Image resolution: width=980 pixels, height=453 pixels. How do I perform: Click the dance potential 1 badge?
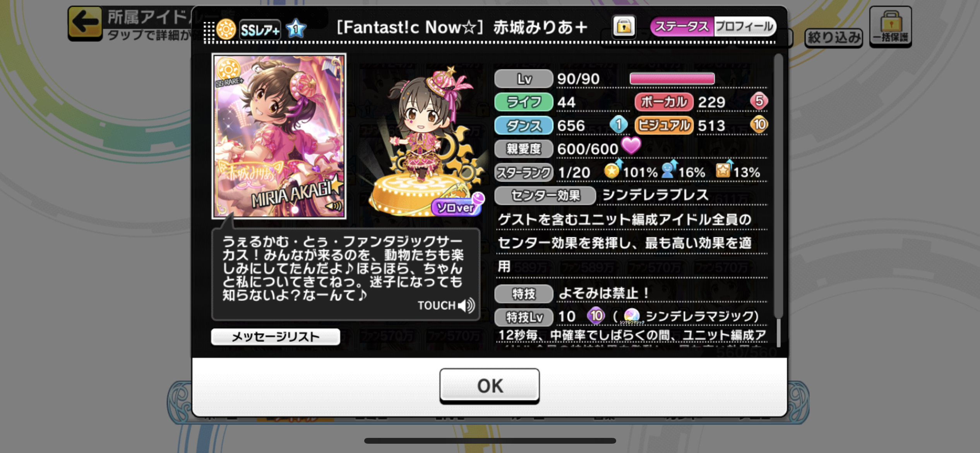pos(618,125)
